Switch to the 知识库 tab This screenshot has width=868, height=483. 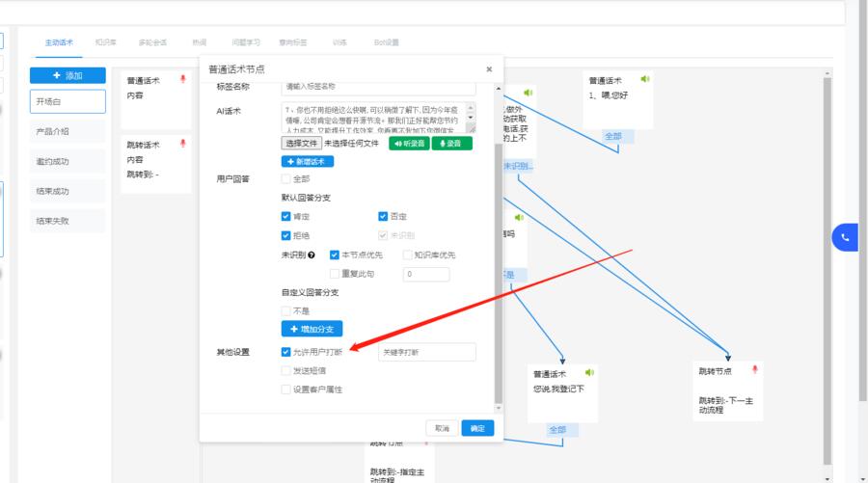[106, 42]
